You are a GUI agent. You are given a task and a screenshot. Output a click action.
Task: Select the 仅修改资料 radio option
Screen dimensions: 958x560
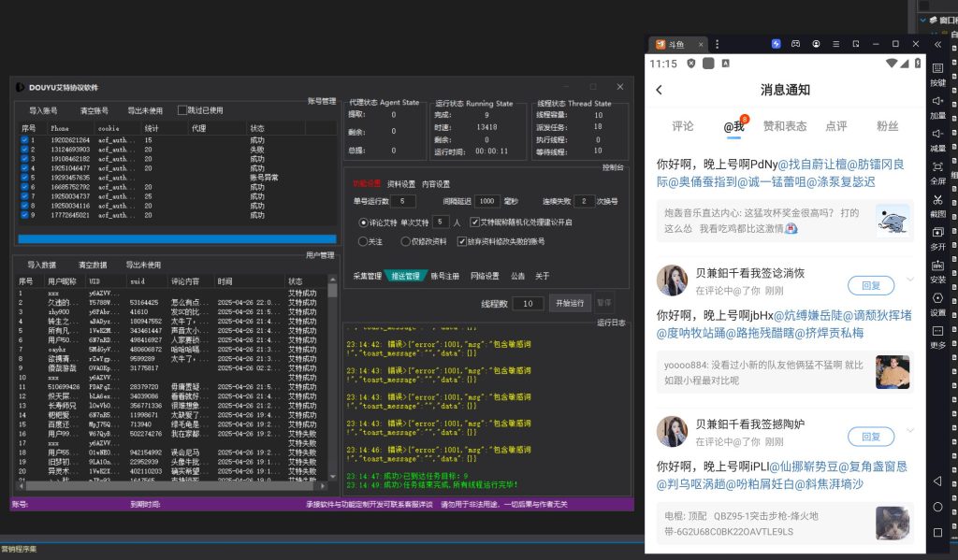(x=404, y=241)
